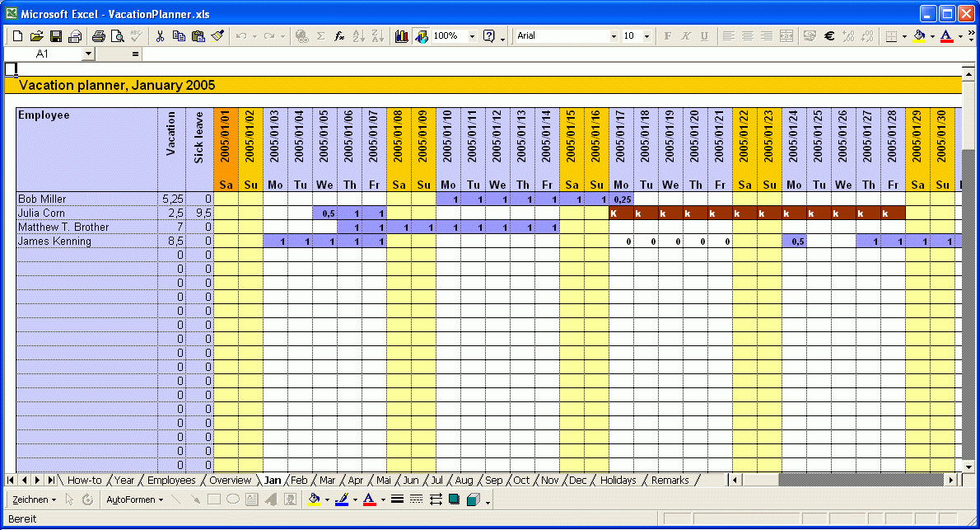This screenshot has height=530, width=980.
Task: Activate the format painter brush
Action: tap(217, 36)
